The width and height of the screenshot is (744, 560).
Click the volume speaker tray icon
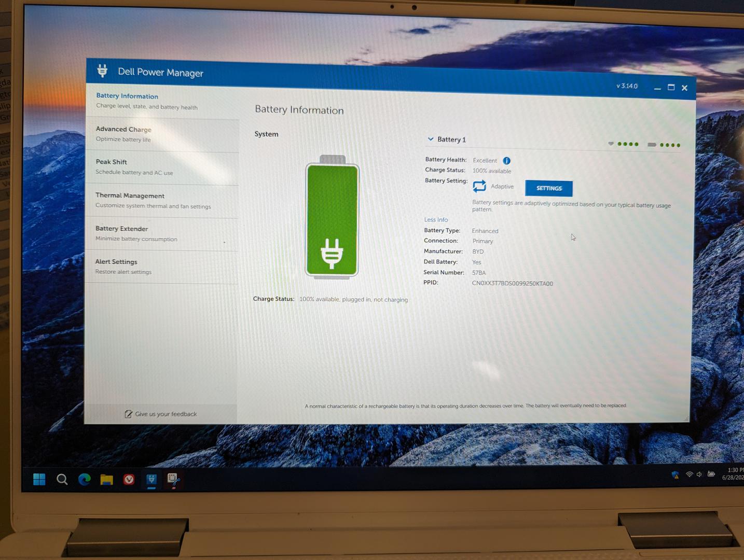[699, 474]
